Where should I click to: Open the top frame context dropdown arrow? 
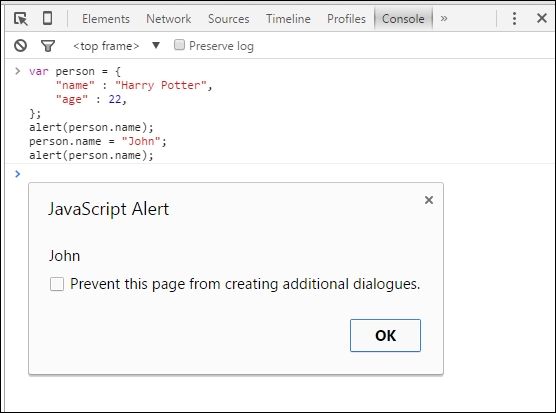(156, 45)
